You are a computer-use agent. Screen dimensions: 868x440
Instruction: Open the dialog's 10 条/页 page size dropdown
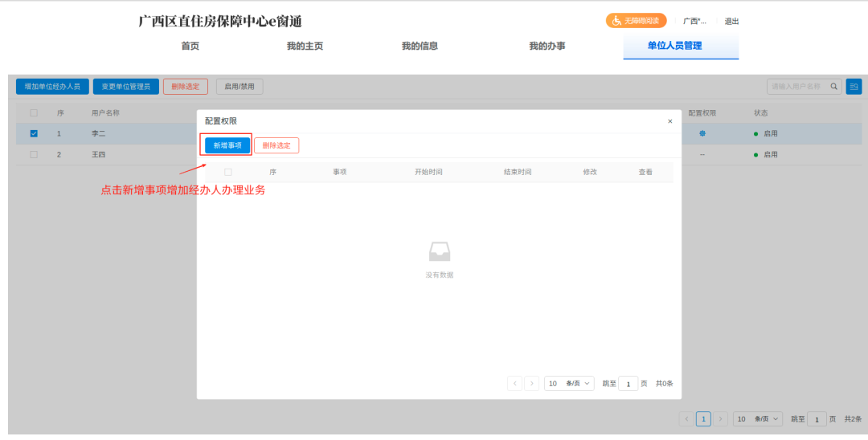click(569, 384)
